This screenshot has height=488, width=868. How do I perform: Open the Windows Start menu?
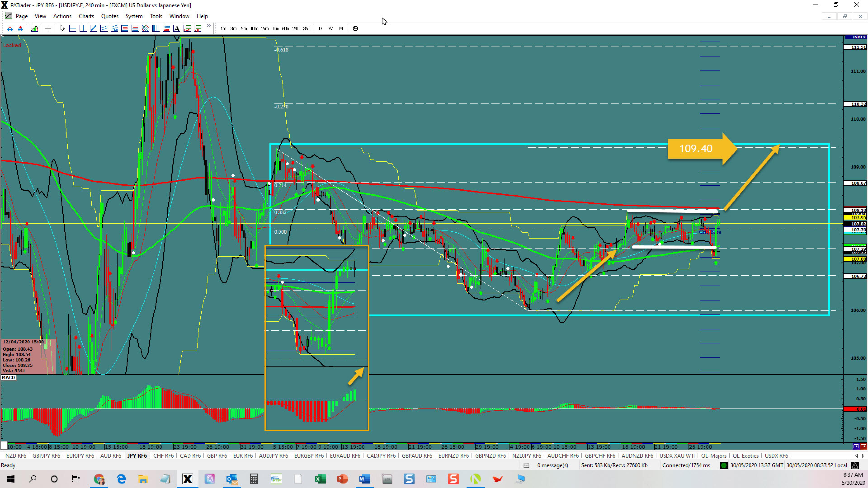click(x=11, y=479)
